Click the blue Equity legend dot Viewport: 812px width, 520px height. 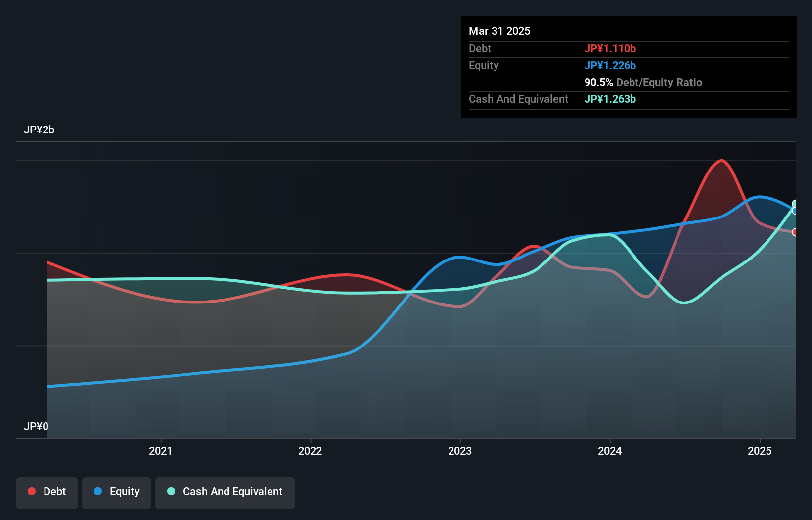[x=98, y=491]
